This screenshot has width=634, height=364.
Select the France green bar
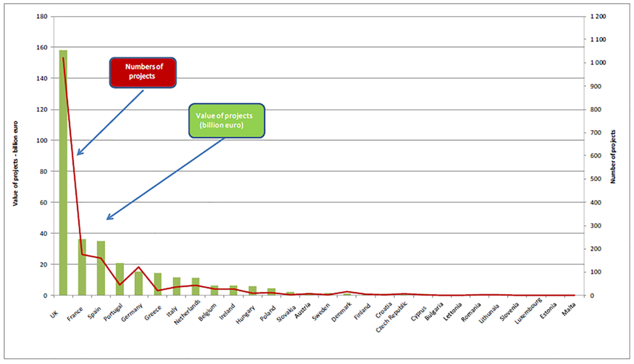click(x=82, y=267)
